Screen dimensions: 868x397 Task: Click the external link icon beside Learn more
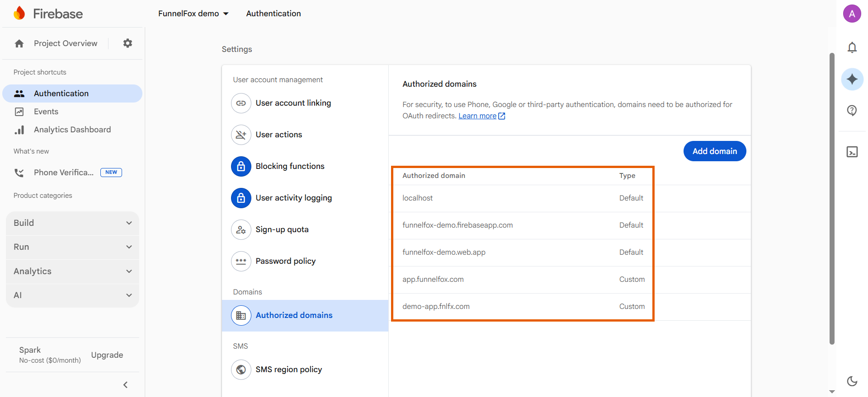(x=501, y=116)
